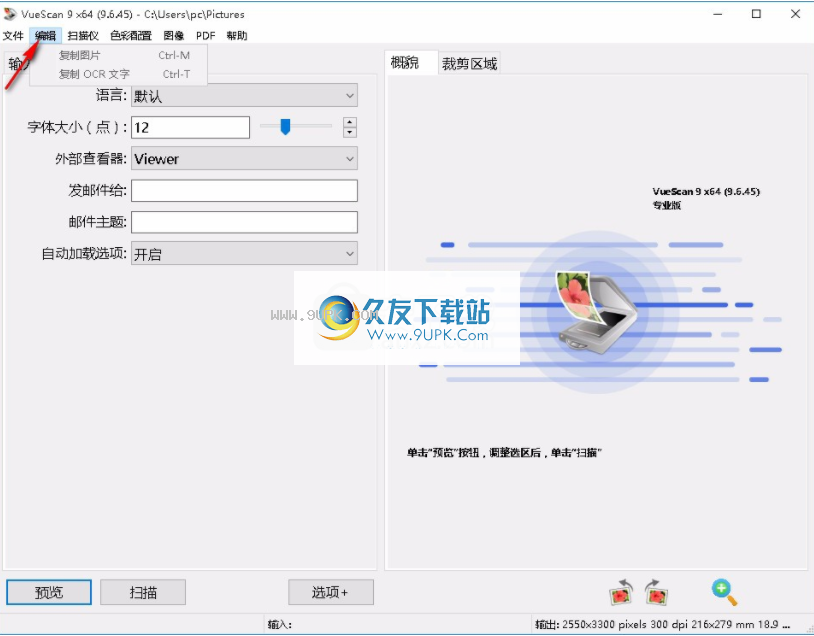The width and height of the screenshot is (814, 636).
Task: Minimize the VueScan window
Action: click(718, 14)
